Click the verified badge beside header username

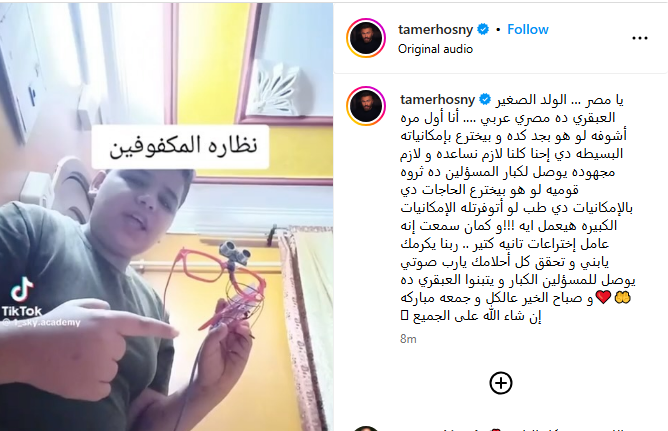pyautogui.click(x=483, y=29)
